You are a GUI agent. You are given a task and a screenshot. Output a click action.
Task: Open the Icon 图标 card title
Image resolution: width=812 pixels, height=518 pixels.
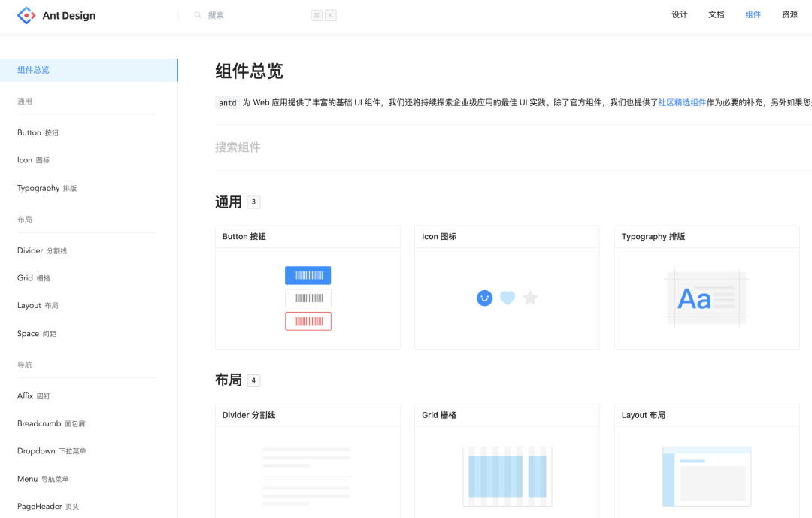coord(439,236)
